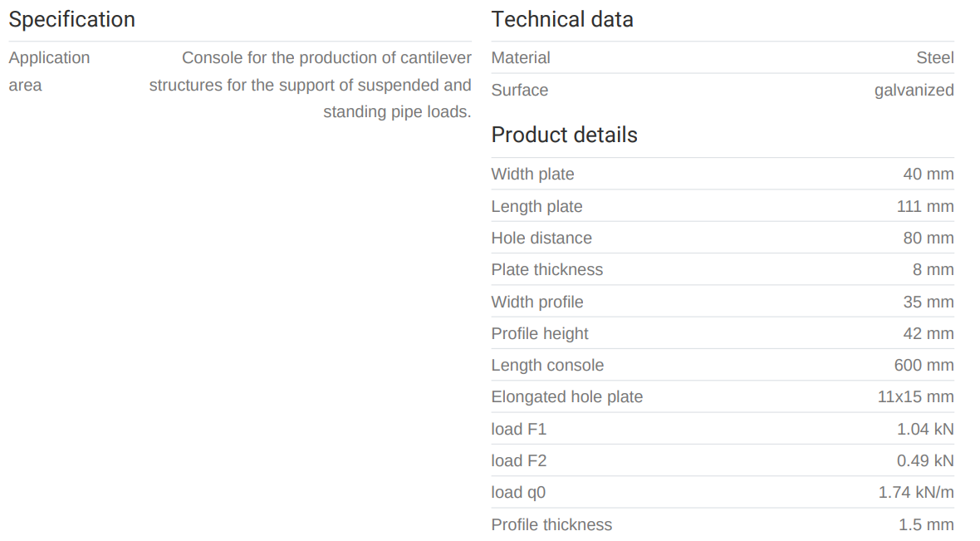Select the Elongated hole plate label
This screenshot has height=541, width=980.
click(566, 397)
